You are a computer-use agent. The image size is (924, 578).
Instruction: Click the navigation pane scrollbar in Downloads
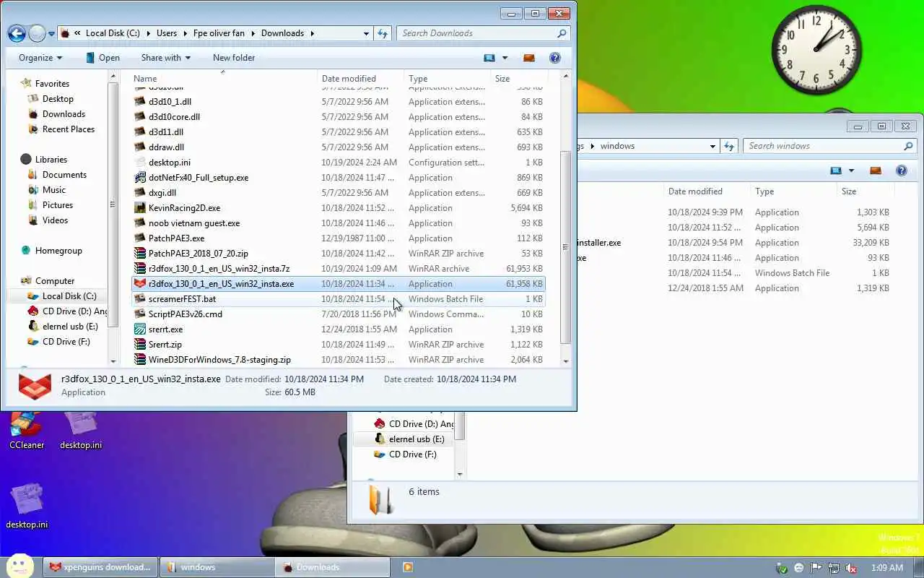coord(112,205)
